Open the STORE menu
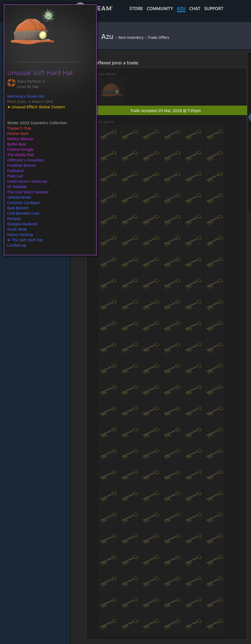Image resolution: width=251 pixels, height=644 pixels. (136, 9)
